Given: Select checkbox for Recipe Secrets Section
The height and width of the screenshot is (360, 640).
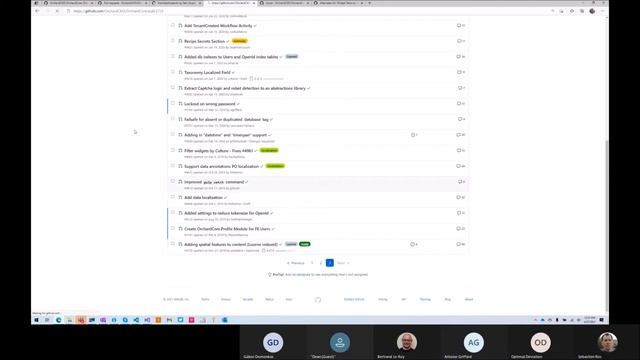Looking at the screenshot, I should coord(173,41).
